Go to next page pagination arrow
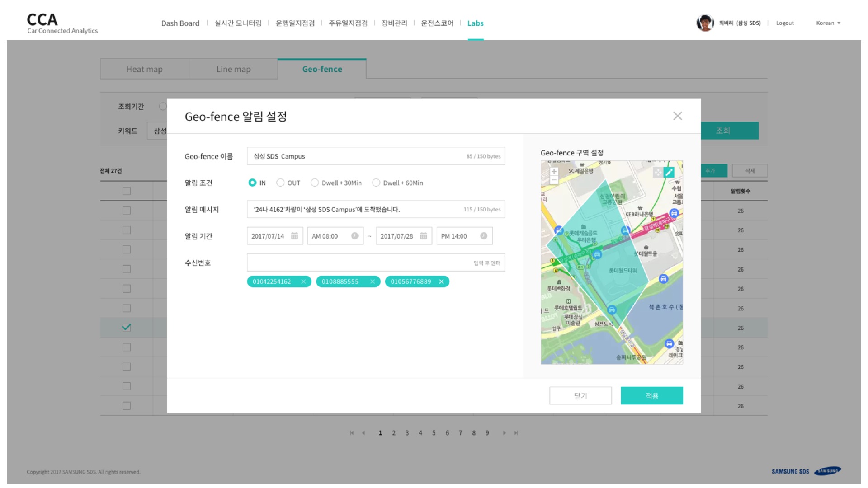 click(x=505, y=433)
